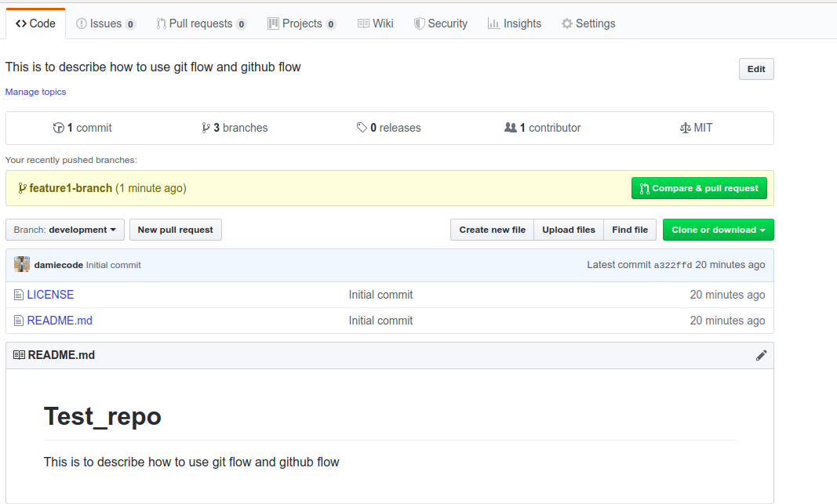Open the README.md file link
Image resolution: width=837 pixels, height=504 pixels.
[58, 320]
